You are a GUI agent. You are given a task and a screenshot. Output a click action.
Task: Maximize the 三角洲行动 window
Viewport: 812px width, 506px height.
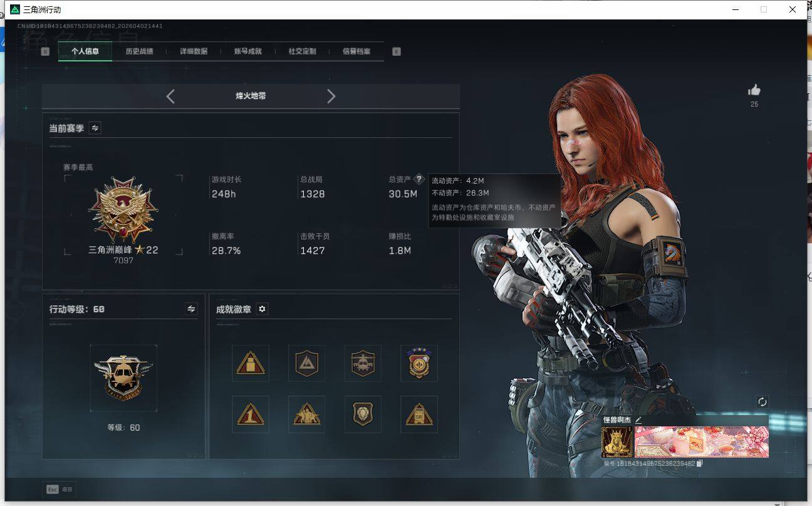(x=764, y=9)
